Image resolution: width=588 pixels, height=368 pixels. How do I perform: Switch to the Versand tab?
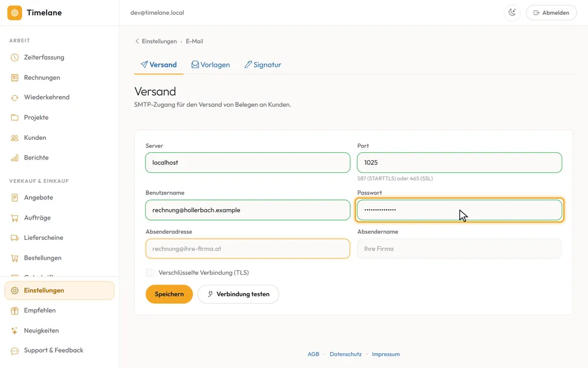coord(159,64)
